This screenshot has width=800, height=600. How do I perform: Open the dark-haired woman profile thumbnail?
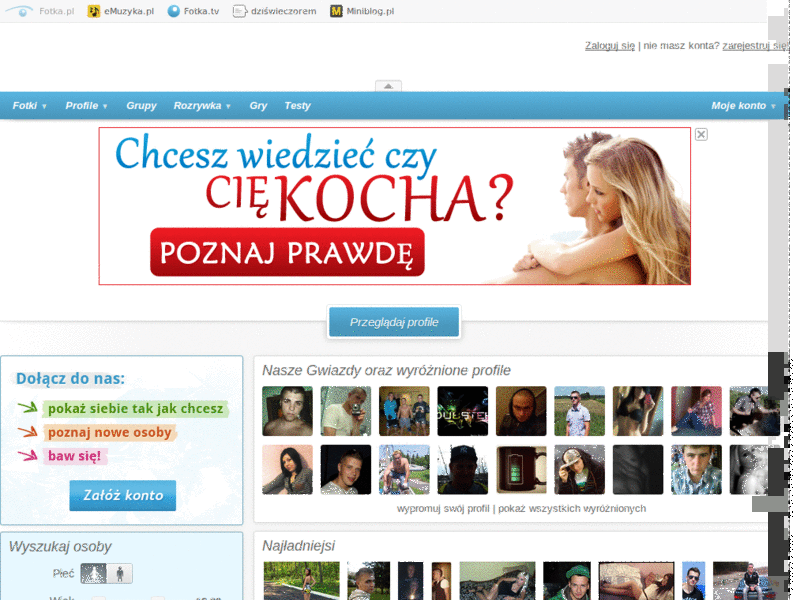point(287,469)
